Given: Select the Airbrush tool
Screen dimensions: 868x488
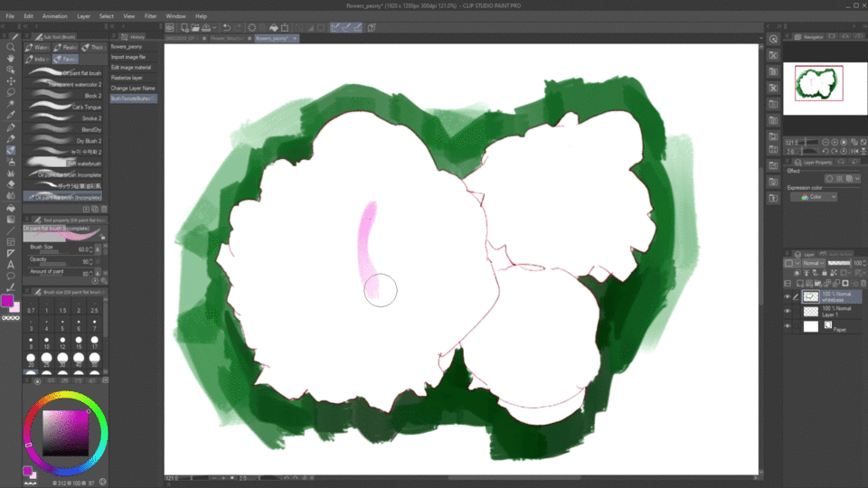Looking at the screenshot, I should [x=11, y=162].
